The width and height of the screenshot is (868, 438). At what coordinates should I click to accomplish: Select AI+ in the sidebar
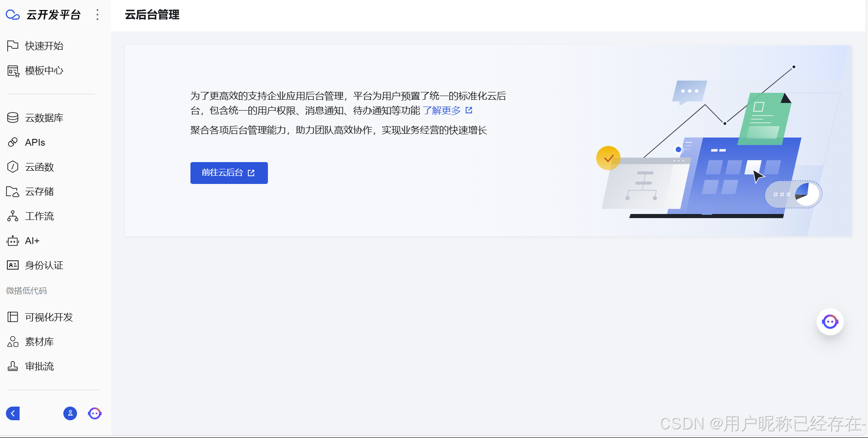pyautogui.click(x=32, y=240)
